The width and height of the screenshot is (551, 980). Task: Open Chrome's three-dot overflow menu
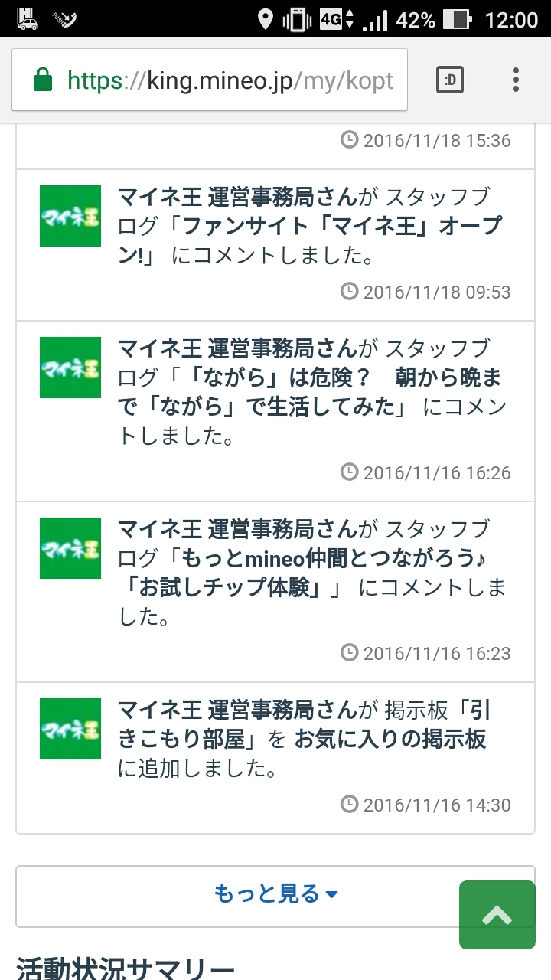[516, 80]
